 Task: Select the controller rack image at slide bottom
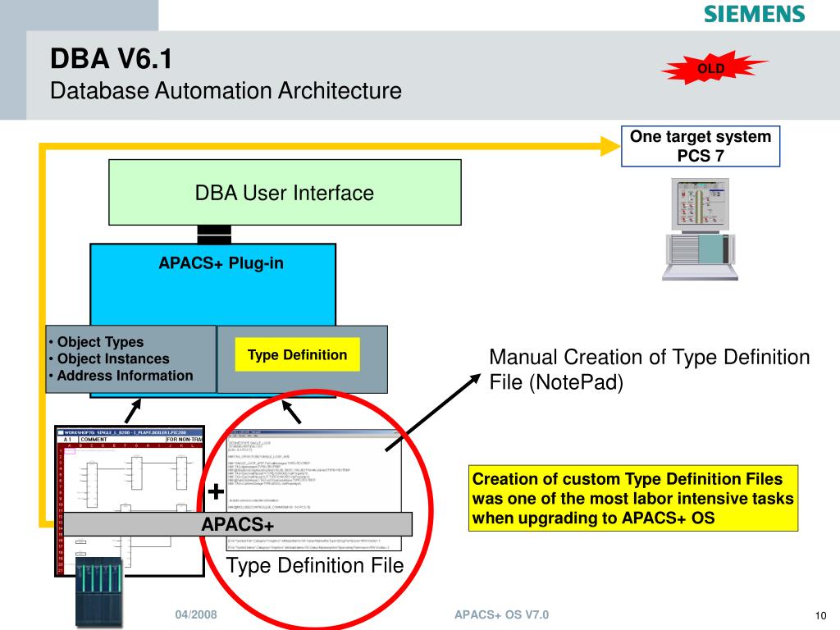pyautogui.click(x=99, y=592)
